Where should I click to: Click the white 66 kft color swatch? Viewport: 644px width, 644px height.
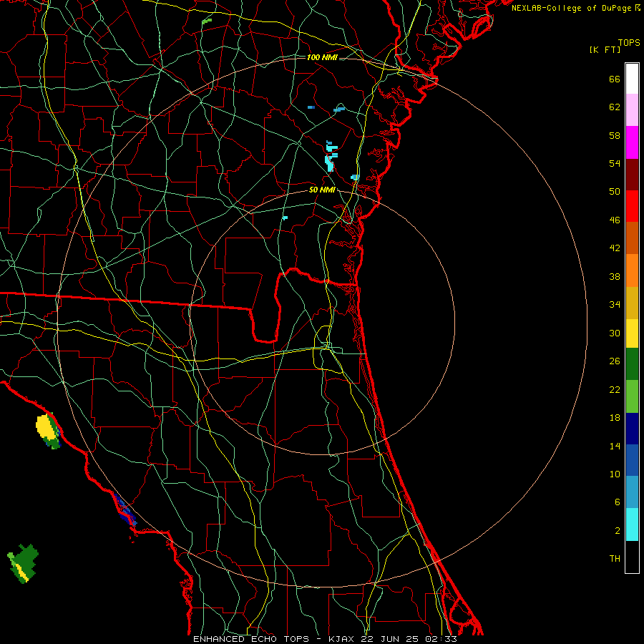click(x=632, y=79)
